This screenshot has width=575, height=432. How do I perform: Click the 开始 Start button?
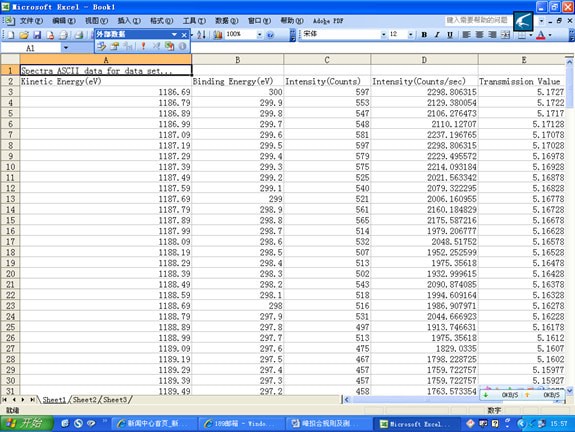click(26, 424)
